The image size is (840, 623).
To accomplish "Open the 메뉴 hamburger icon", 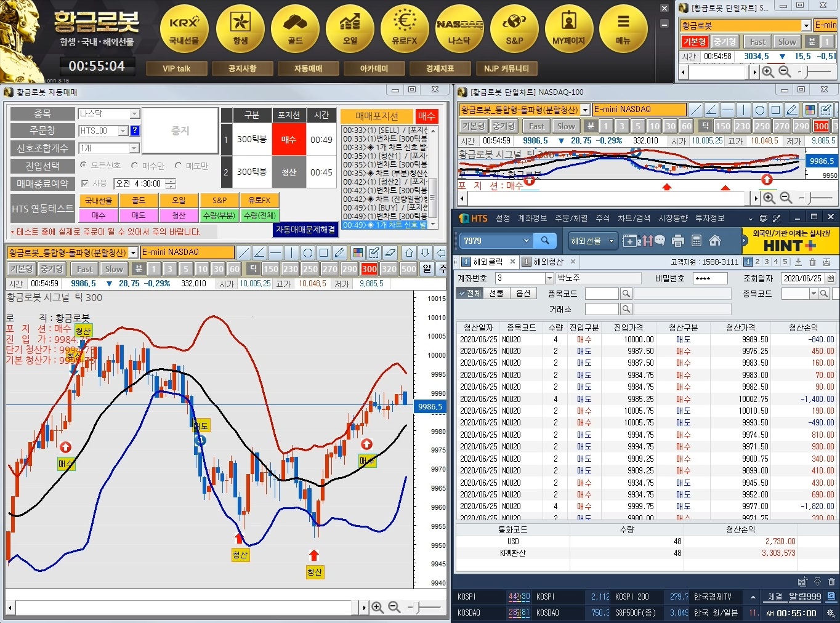I will click(x=623, y=29).
